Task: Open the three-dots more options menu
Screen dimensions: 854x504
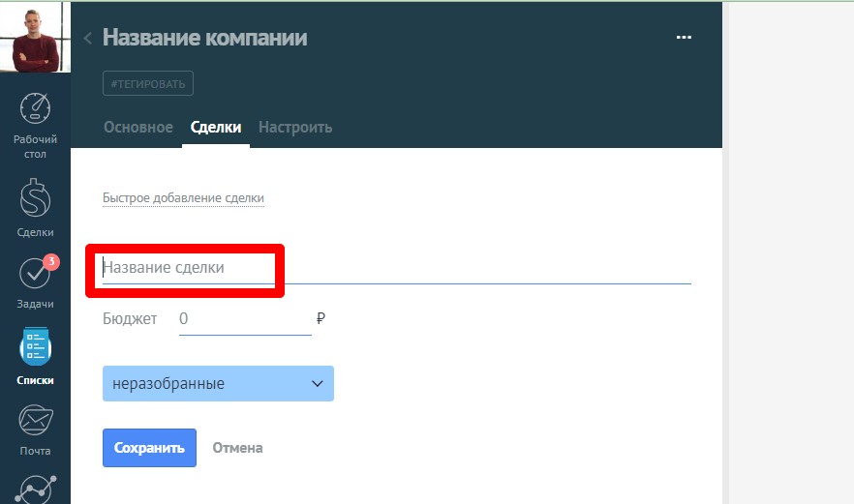Action: (684, 37)
